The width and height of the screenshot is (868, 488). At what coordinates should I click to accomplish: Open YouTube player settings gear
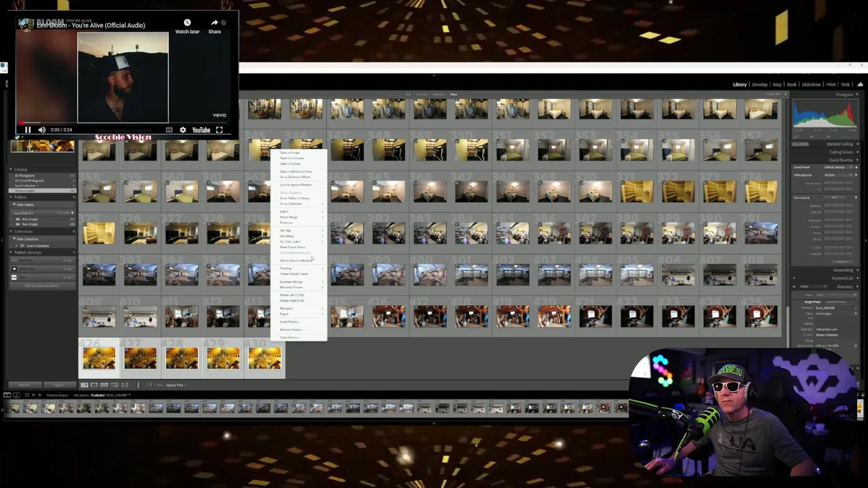coord(182,129)
